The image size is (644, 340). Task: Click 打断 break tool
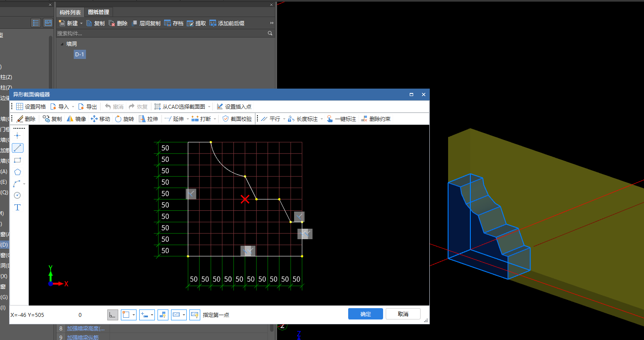(x=201, y=119)
